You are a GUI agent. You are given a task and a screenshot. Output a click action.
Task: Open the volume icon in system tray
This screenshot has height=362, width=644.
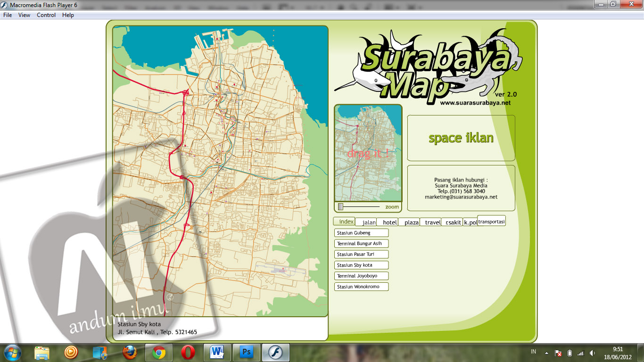[x=592, y=352]
